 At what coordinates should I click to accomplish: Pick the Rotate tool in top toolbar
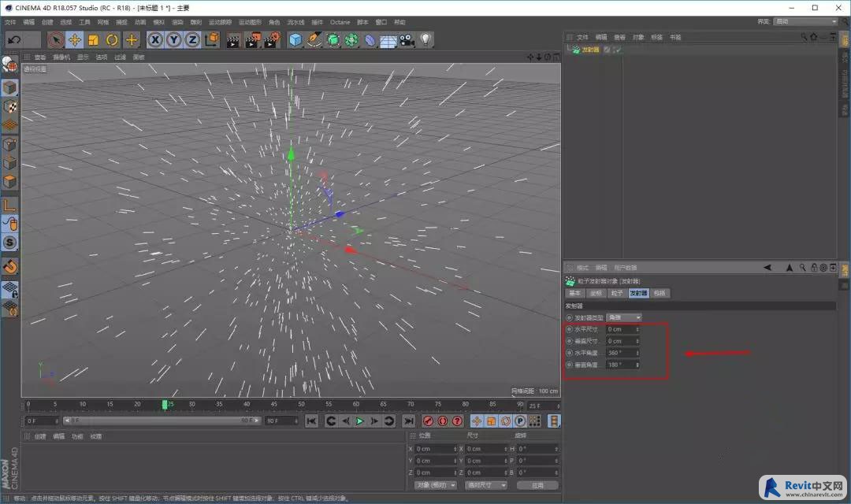(x=113, y=39)
